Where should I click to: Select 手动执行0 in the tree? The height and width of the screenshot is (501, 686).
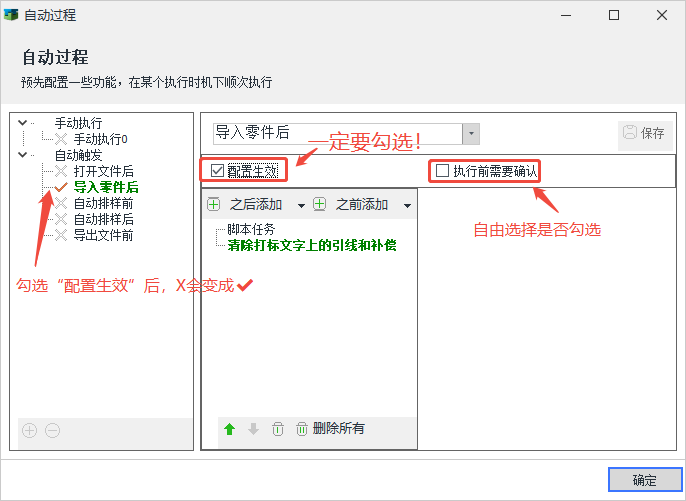[x=101, y=139]
